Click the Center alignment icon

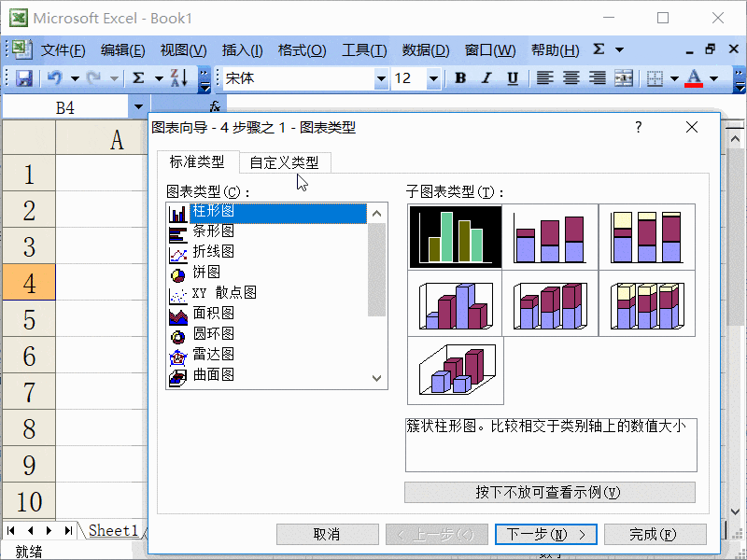tap(571, 79)
